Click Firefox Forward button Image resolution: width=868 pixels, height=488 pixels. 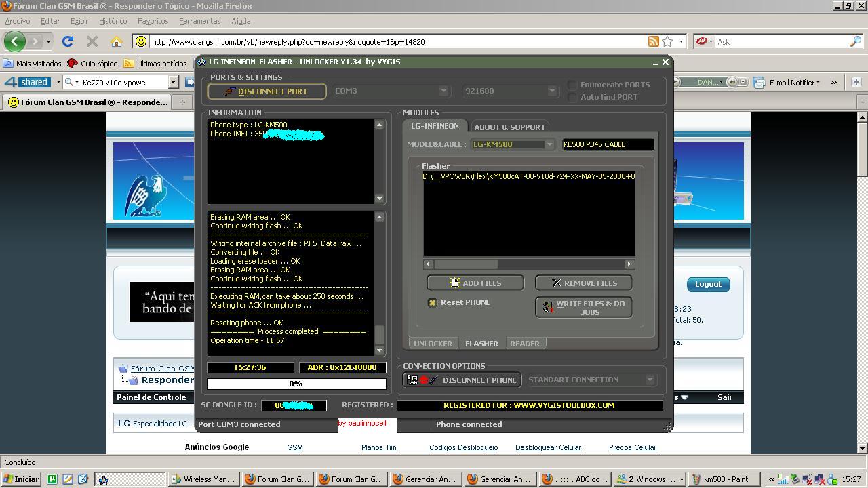(x=35, y=41)
